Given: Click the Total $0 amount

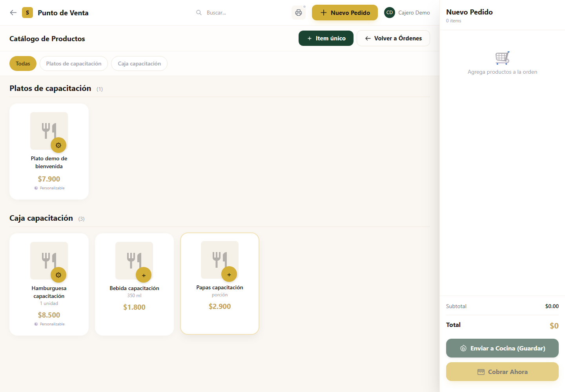Looking at the screenshot, I should pos(554,326).
